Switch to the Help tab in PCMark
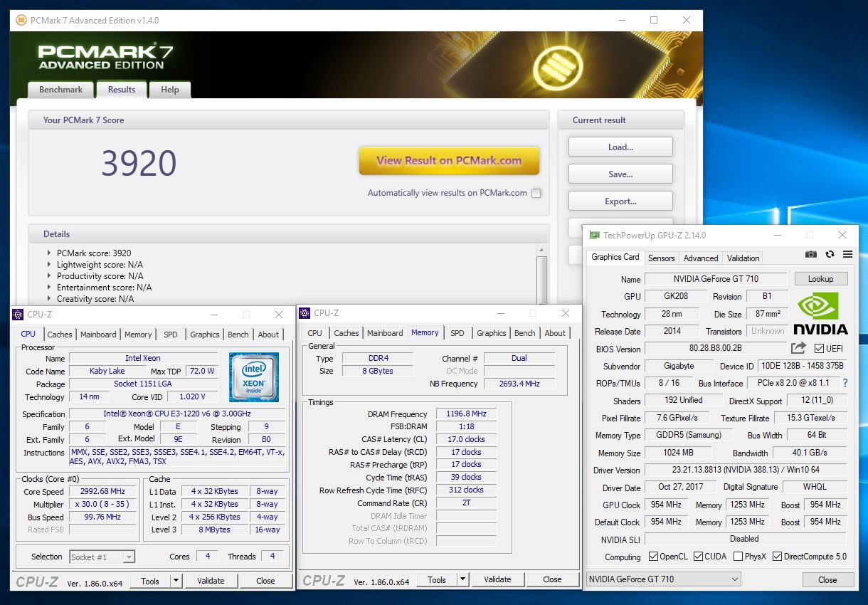The image size is (868, 605). click(x=170, y=90)
